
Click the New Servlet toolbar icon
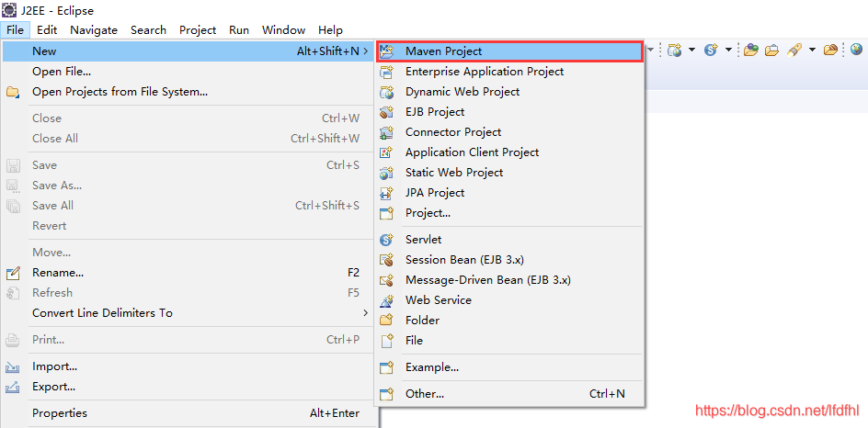711,51
